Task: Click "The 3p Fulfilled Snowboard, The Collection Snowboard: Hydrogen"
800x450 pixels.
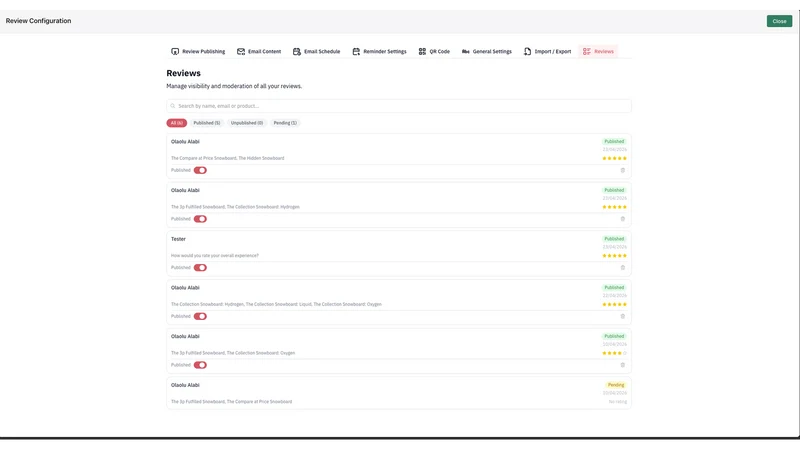Action: coord(235,207)
